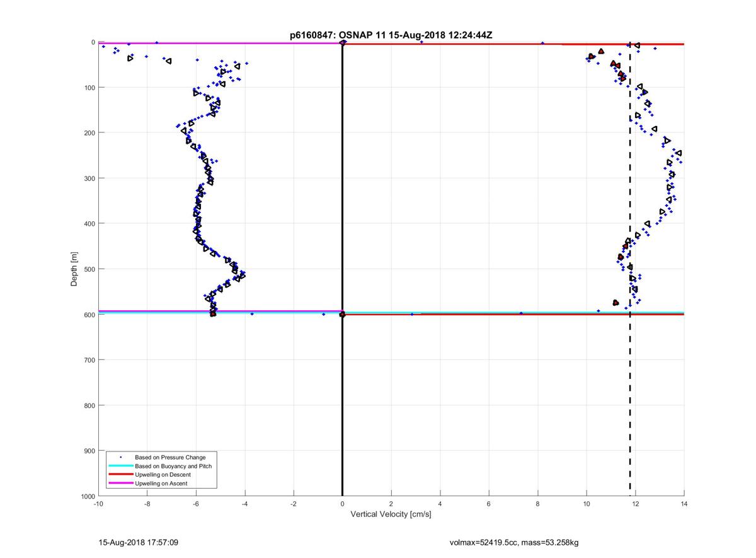This screenshot has width=756, height=558.
Task: Click the x-axis tick label '2'
Action: (x=391, y=504)
